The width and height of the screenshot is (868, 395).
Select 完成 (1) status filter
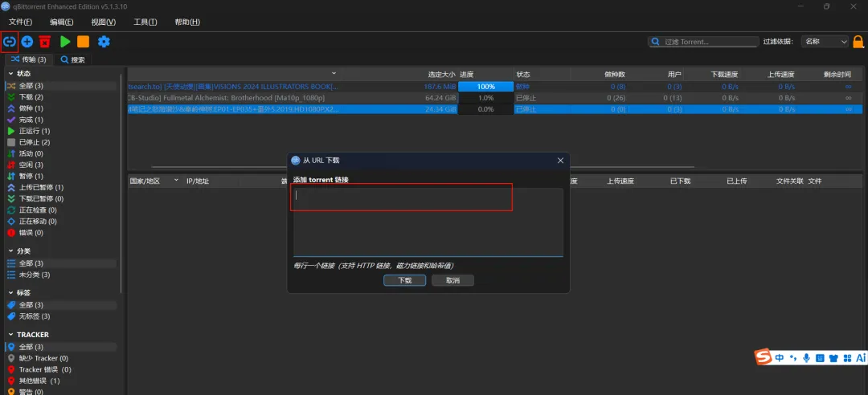click(61, 120)
